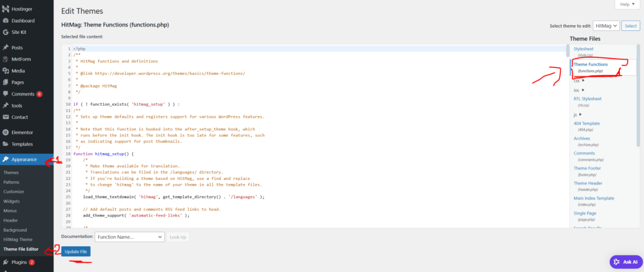Open the Function Name documentation dropdown

click(130, 237)
